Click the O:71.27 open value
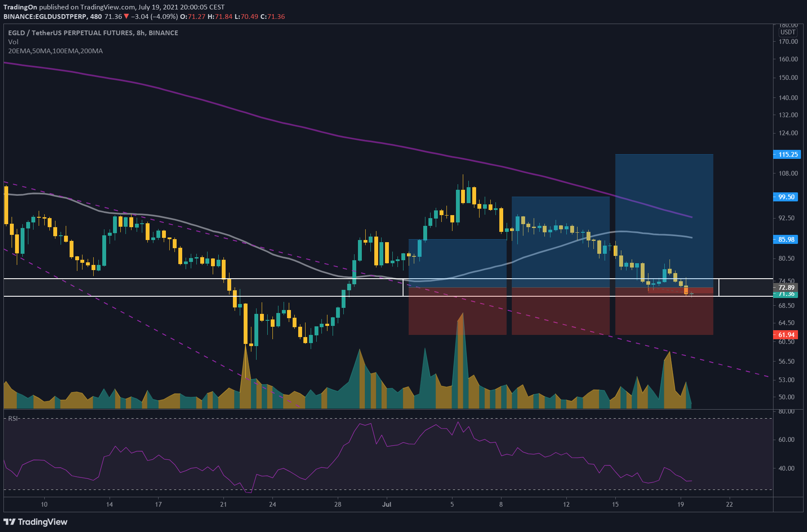 193,16
